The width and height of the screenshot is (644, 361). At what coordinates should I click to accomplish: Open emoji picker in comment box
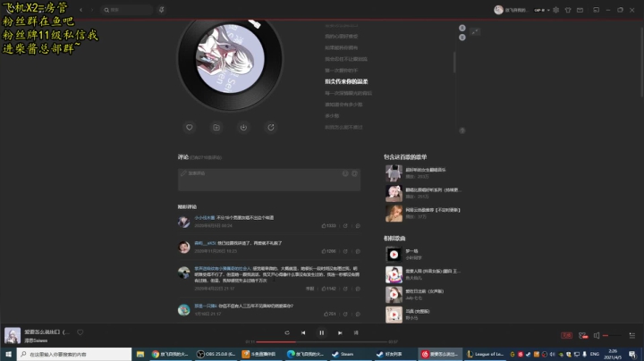[345, 173]
